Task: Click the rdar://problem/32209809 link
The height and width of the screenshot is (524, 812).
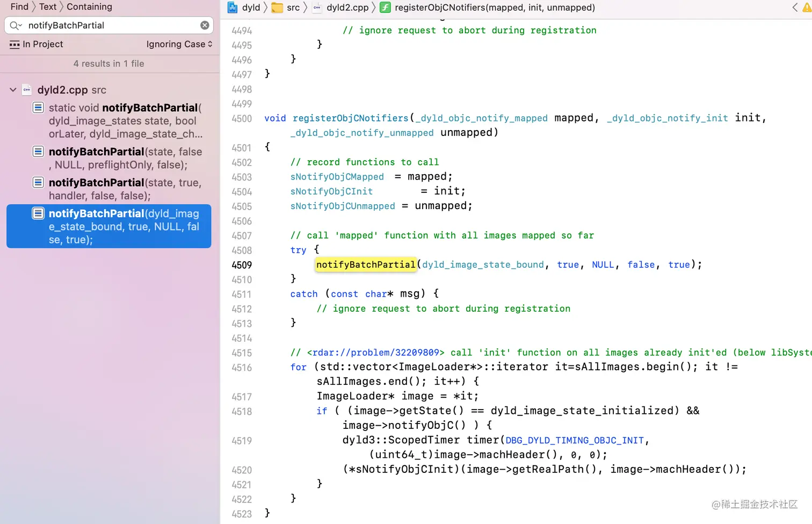Action: coord(375,353)
